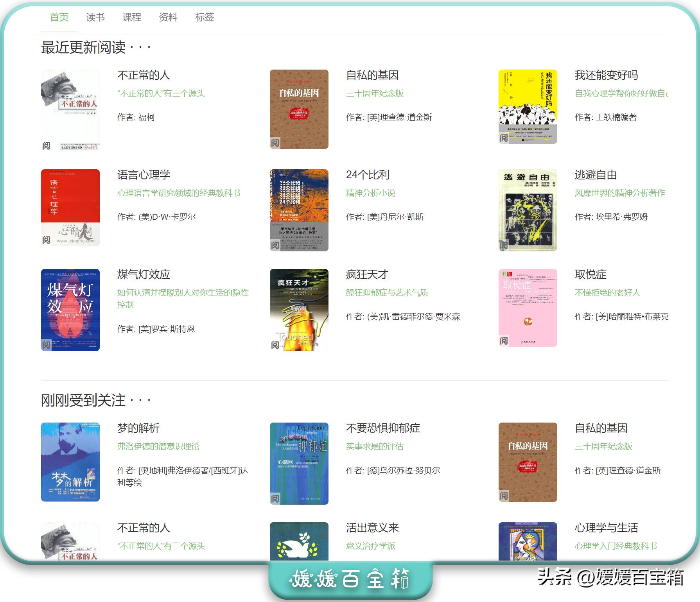
Task: Open 活出意义来 book entry
Action: 372,528
